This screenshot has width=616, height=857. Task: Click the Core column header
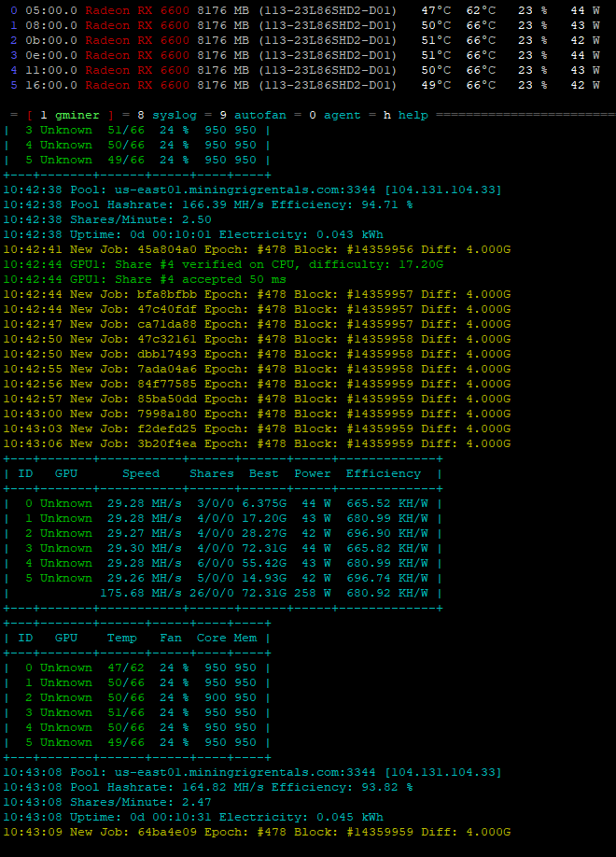coord(212,638)
